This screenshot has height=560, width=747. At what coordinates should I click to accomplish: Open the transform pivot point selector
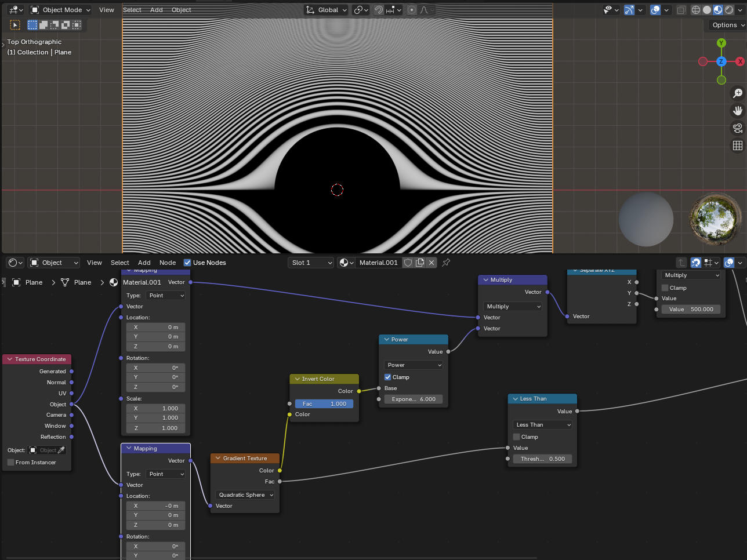pyautogui.click(x=361, y=10)
